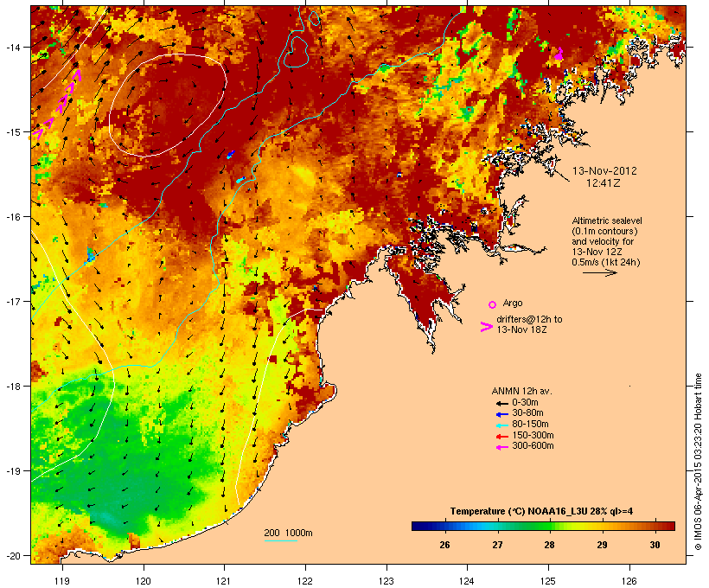Image resolution: width=709 pixels, height=588 pixels.
Task: Click the '13-Nov 18Z' drifters legend line
Action: (521, 329)
